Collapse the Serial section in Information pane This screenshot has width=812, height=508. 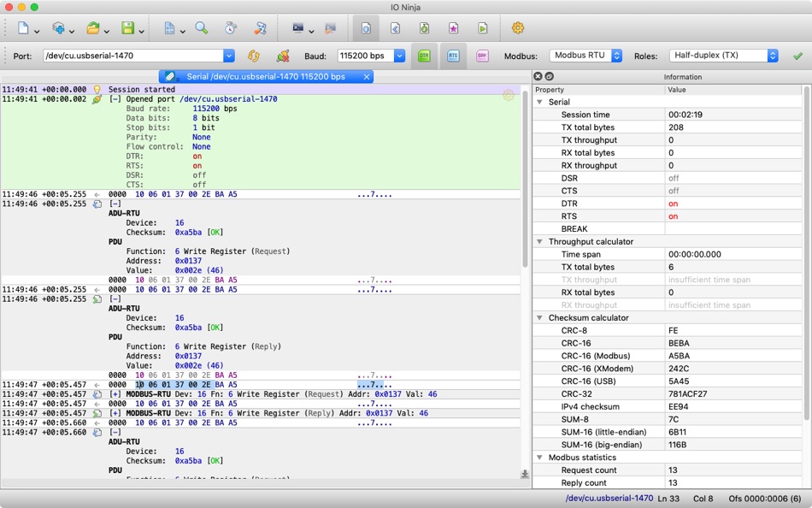[x=539, y=102]
